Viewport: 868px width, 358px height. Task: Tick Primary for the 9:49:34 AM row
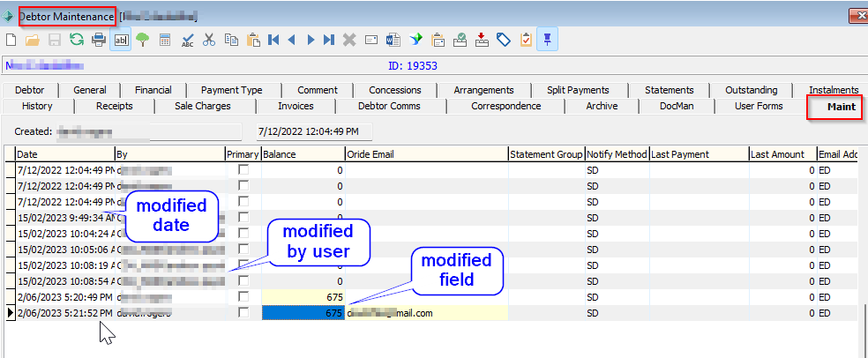[x=243, y=217]
